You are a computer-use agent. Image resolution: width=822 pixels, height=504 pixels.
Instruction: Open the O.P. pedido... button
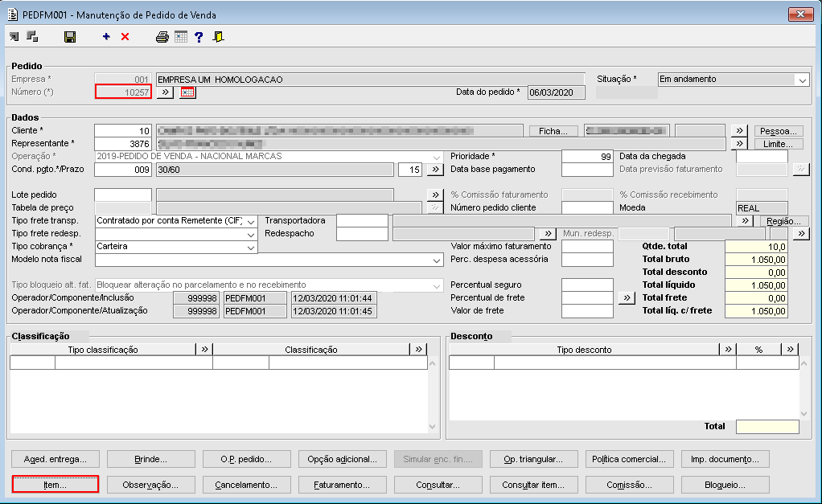point(246,459)
